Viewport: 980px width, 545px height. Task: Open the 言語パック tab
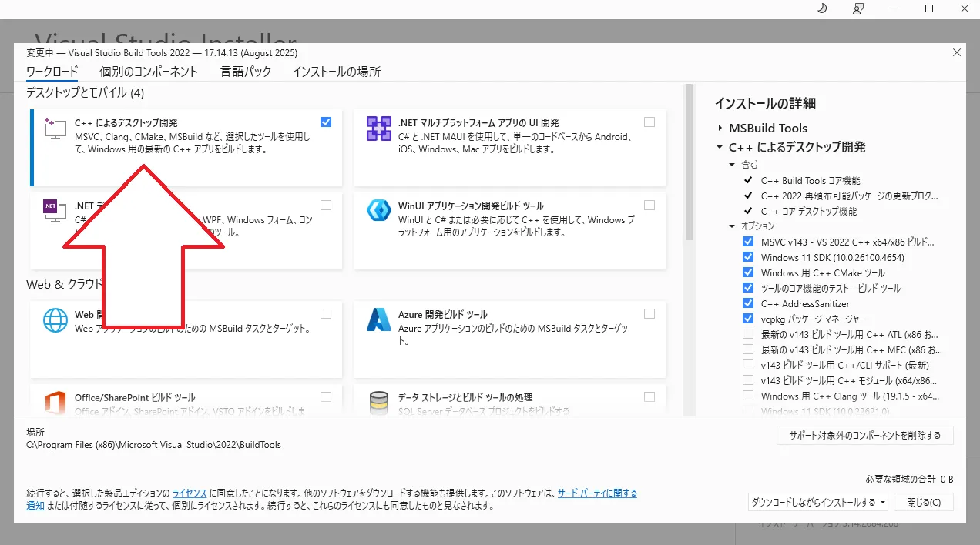click(x=245, y=72)
